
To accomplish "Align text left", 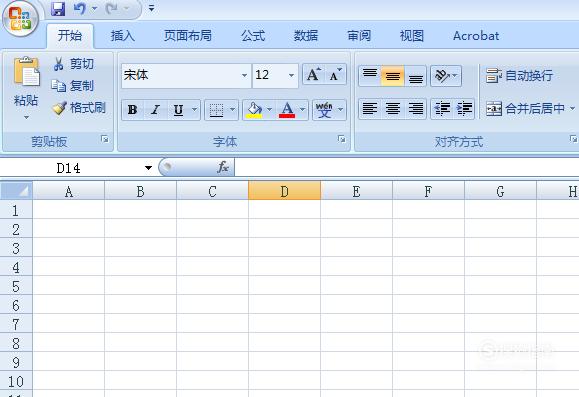I will tap(370, 109).
